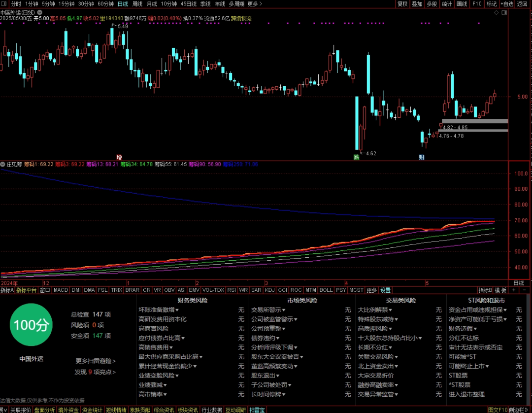Click the 财 marker on the chart

(421, 157)
